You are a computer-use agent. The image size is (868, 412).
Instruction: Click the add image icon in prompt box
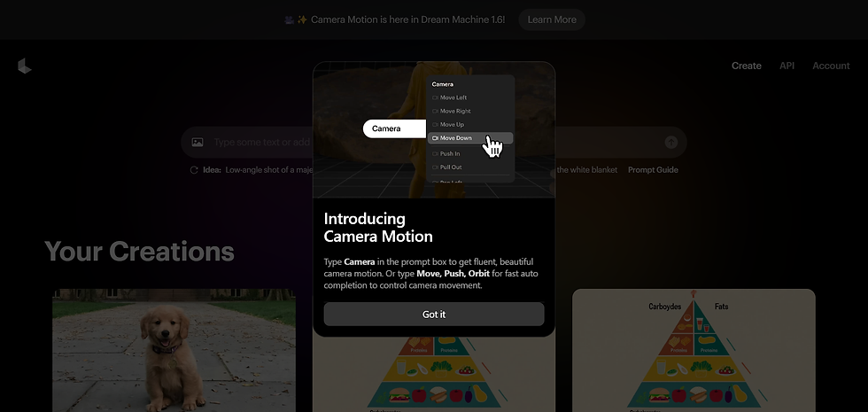198,143
